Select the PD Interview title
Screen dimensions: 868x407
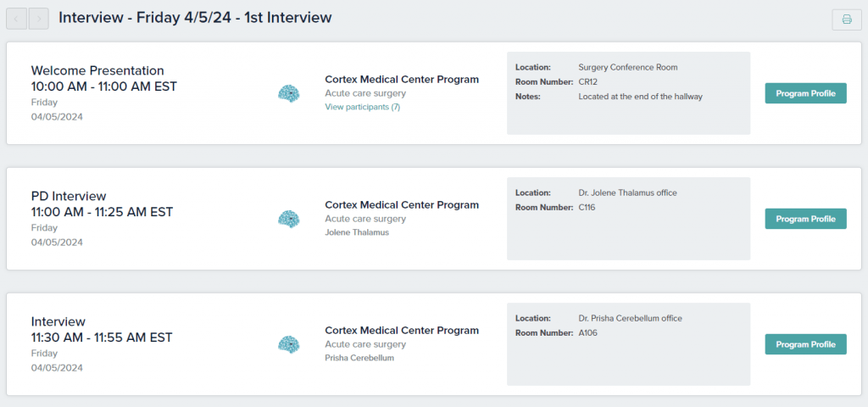(69, 196)
